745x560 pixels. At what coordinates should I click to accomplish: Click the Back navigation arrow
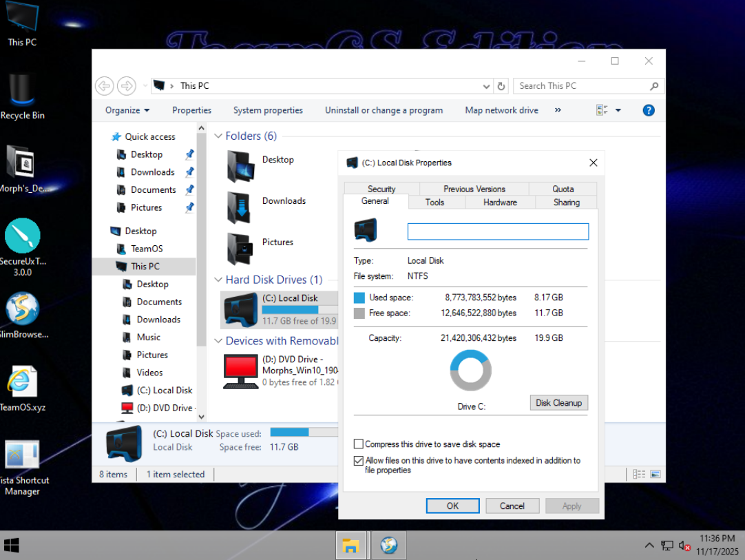104,86
